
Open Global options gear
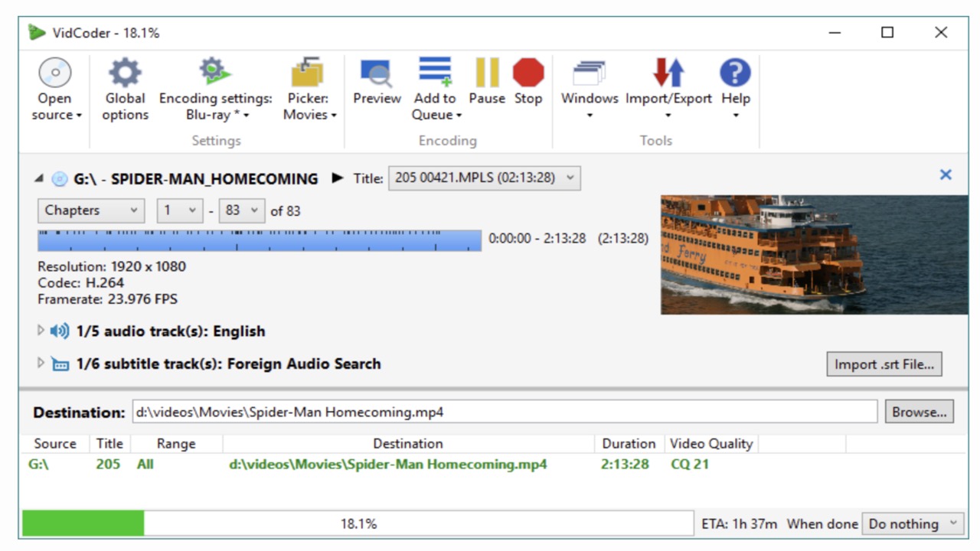[x=125, y=90]
